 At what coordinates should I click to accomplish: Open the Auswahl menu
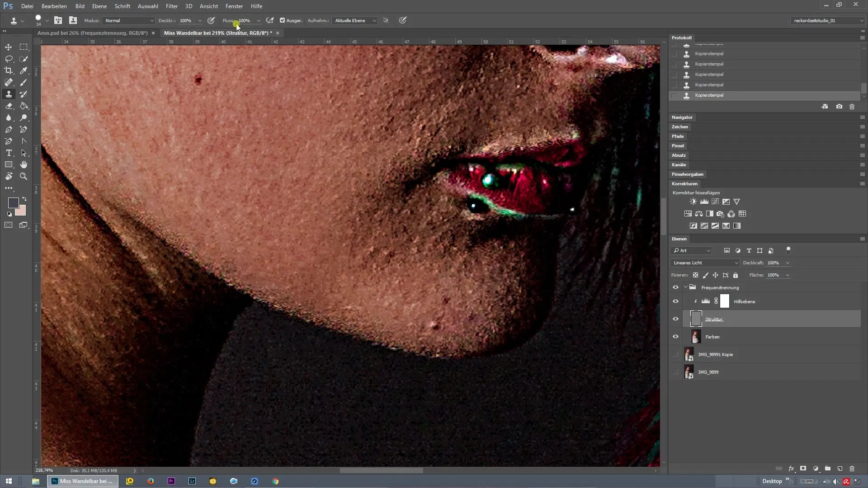point(148,6)
